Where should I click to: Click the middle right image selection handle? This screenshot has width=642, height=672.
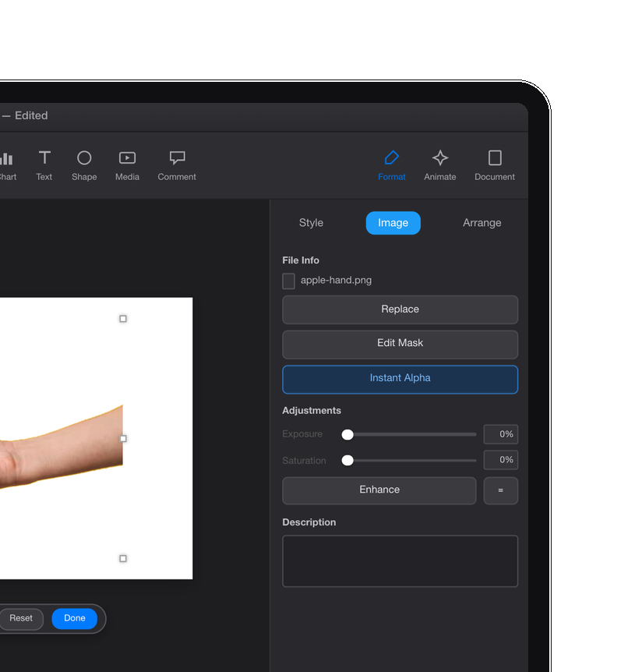(x=123, y=438)
